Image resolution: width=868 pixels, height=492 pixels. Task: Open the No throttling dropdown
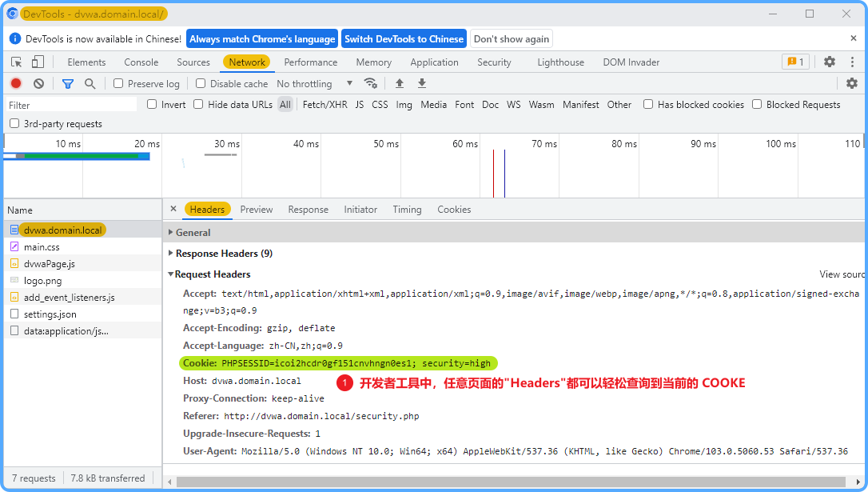[314, 84]
